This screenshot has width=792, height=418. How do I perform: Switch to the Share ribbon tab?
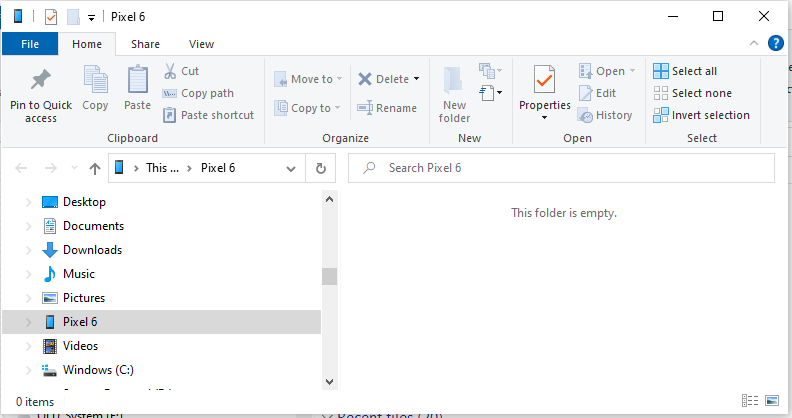tap(145, 44)
